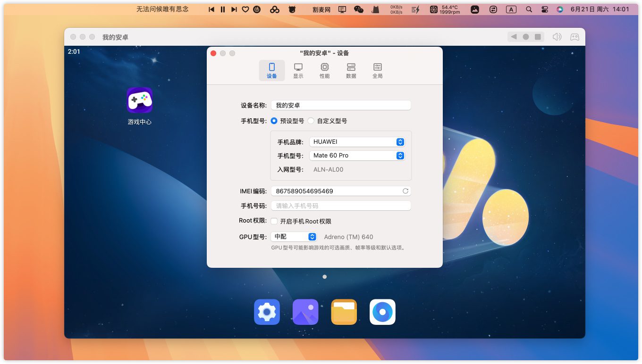Image resolution: width=642 pixels, height=364 pixels.
Task: Open the gamepad controller settings icon
Action: click(574, 37)
